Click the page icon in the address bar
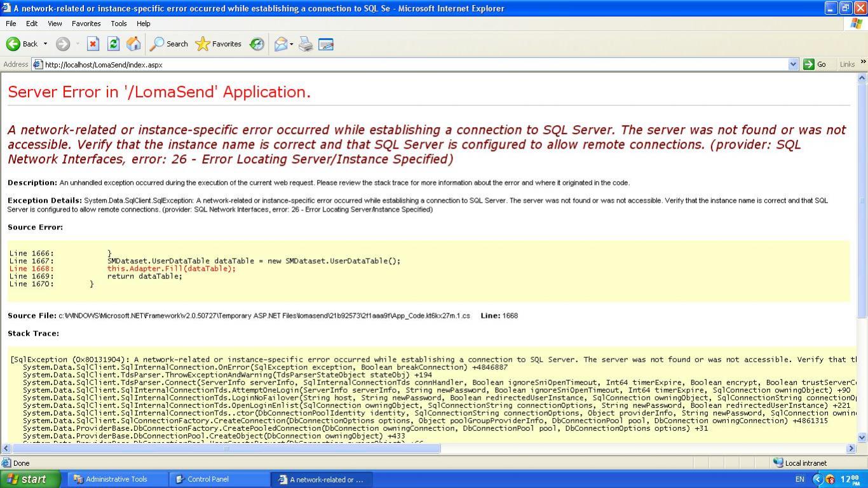This screenshot has width=868, height=488. [37, 64]
